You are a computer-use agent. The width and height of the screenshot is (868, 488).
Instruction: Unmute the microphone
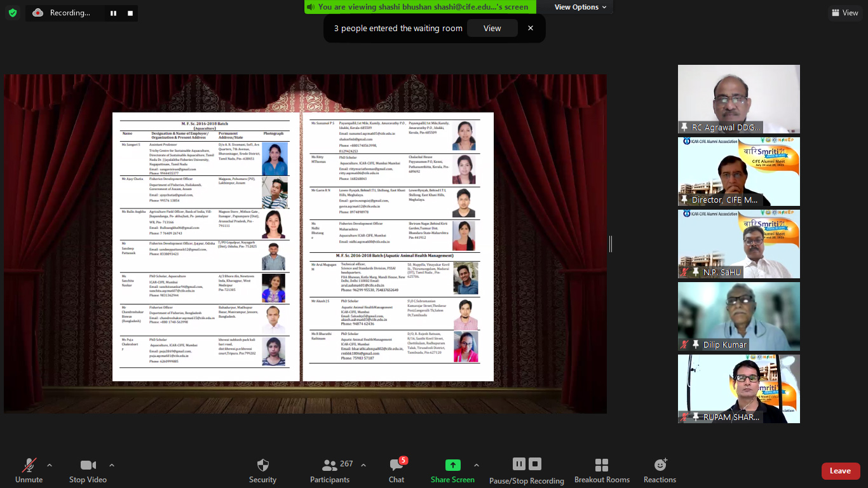[29, 470]
